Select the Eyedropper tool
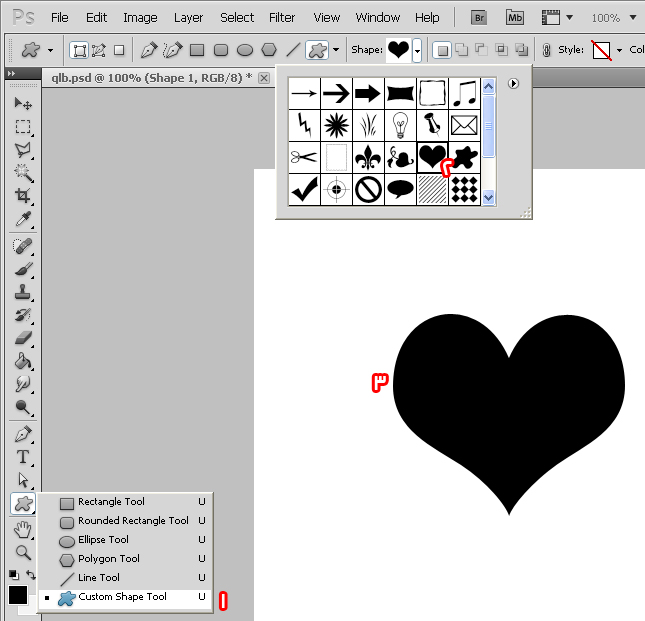 coord(22,220)
